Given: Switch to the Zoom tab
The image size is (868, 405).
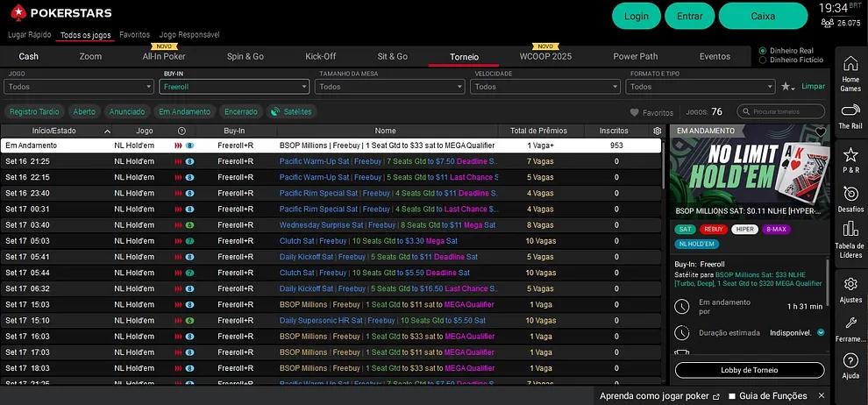Looking at the screenshot, I should (90, 56).
